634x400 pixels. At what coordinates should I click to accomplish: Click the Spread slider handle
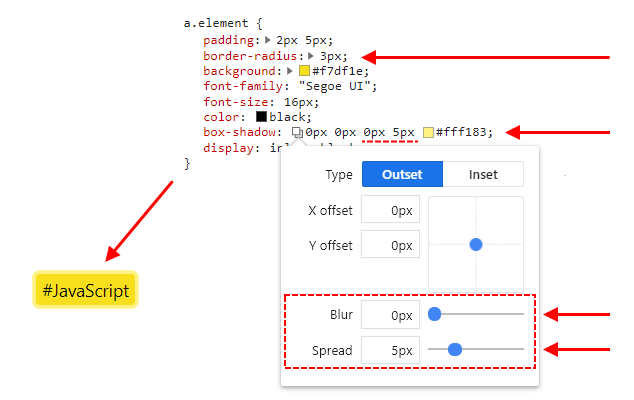tap(455, 349)
